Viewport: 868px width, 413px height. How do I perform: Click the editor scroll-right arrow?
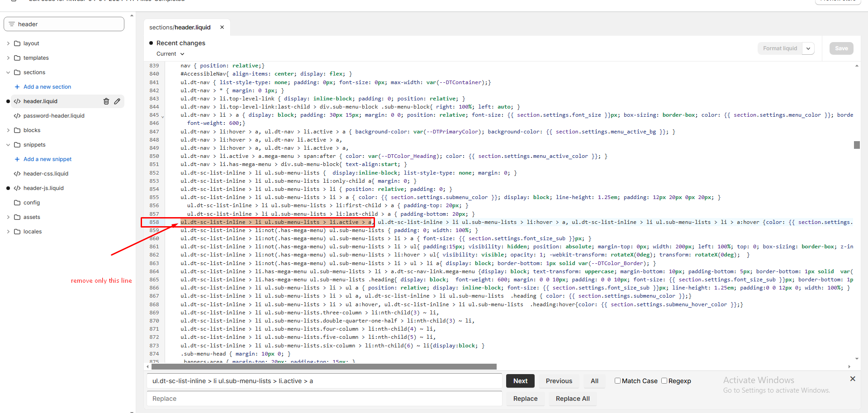click(x=849, y=367)
